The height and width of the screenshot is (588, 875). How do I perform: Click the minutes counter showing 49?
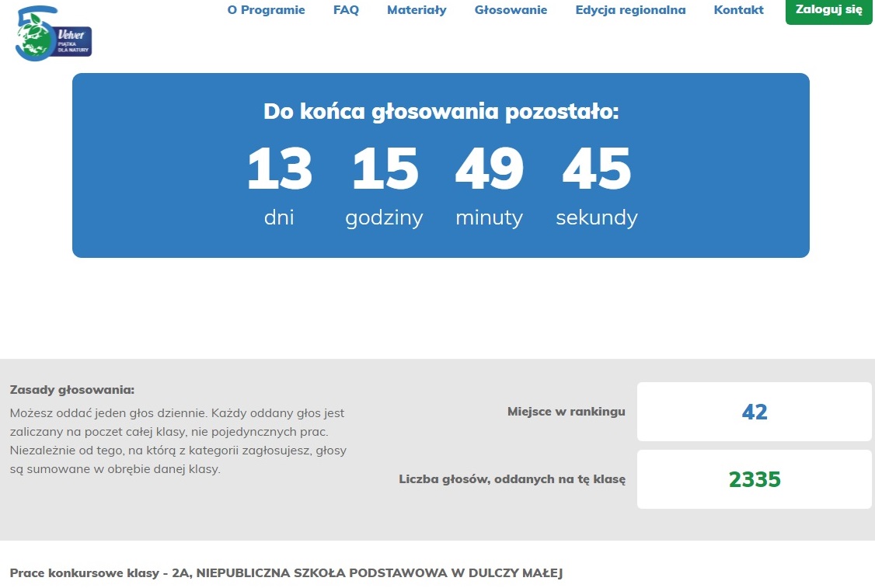point(489,169)
